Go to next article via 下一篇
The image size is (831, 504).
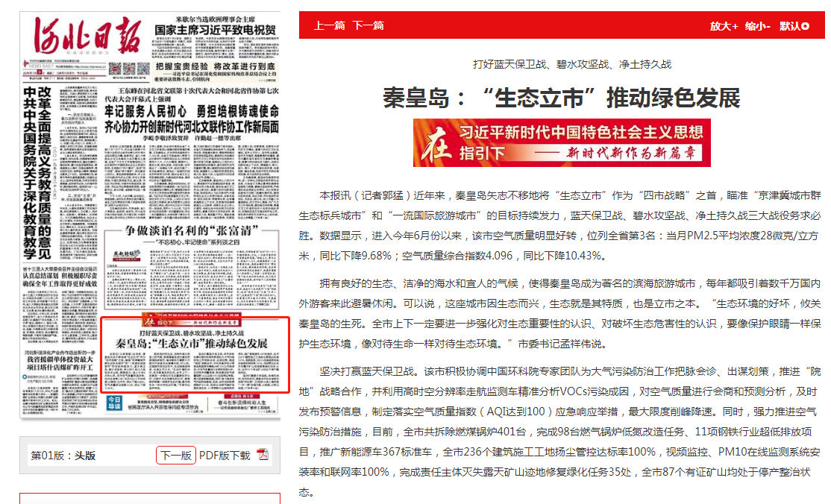[368, 25]
